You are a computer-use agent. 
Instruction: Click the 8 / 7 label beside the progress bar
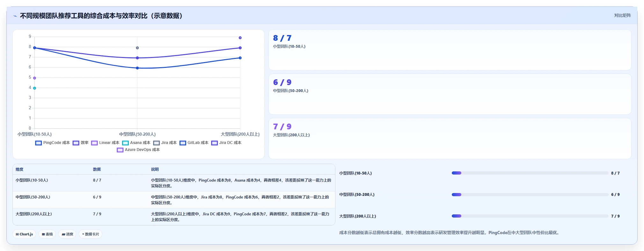point(615,173)
